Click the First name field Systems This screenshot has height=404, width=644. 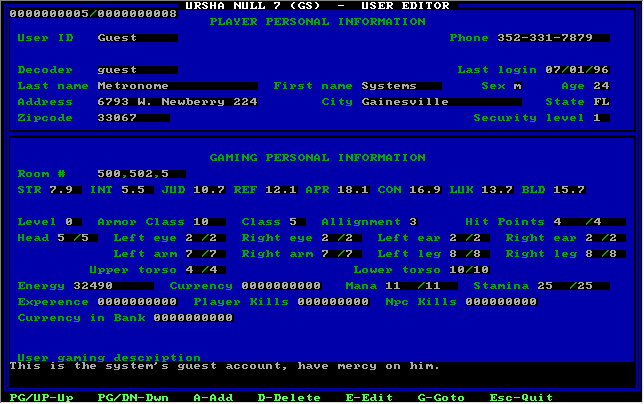[402, 86]
